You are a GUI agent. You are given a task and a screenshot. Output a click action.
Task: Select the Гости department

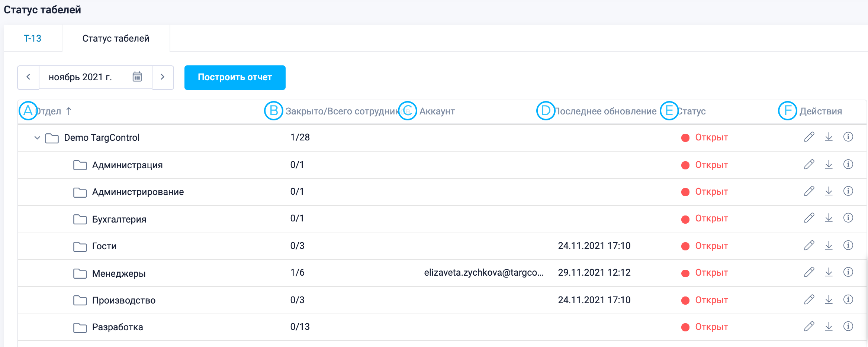pyautogui.click(x=104, y=246)
